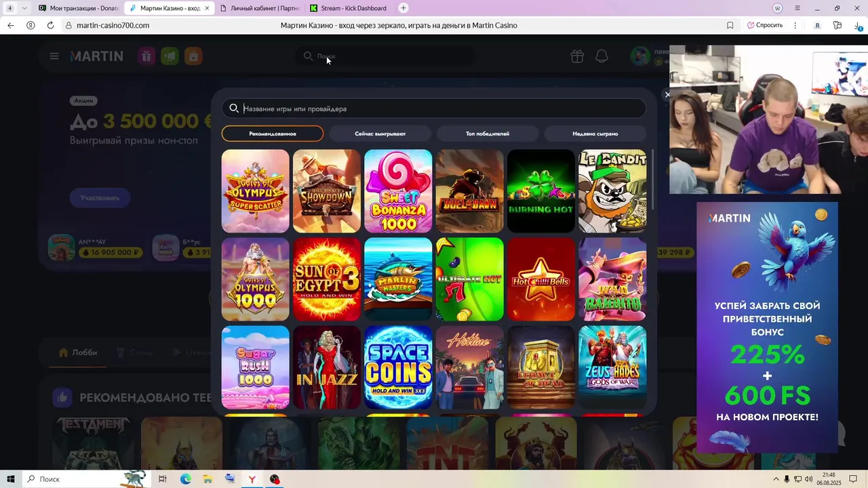This screenshot has height=488, width=868.
Task: Select the Рекомендованное filter tab
Action: click(x=273, y=134)
